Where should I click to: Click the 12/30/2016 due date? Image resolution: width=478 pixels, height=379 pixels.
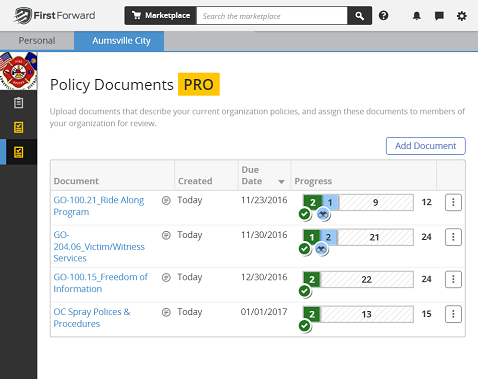click(x=264, y=277)
